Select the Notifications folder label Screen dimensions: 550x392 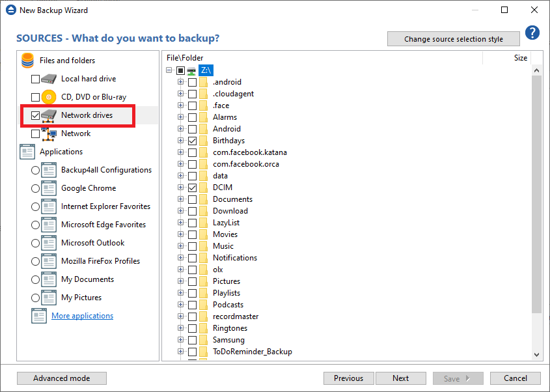235,258
